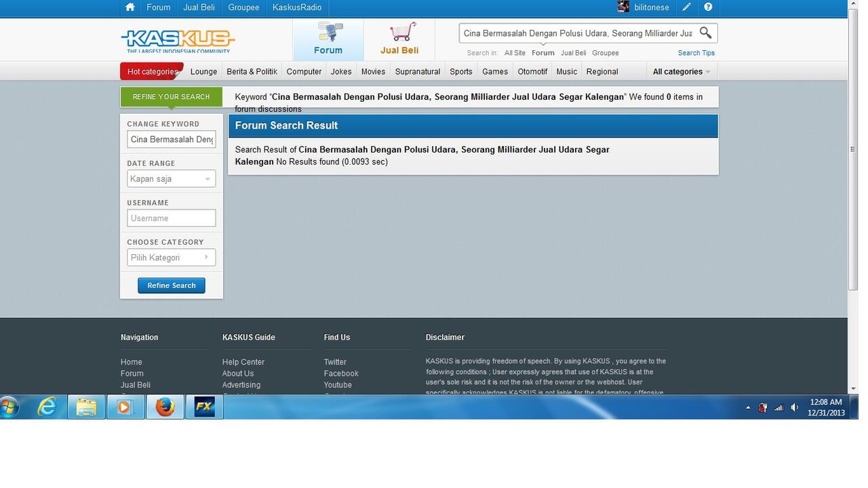Open KaskusRadio in top bar
This screenshot has height=488, width=868.
(297, 7)
